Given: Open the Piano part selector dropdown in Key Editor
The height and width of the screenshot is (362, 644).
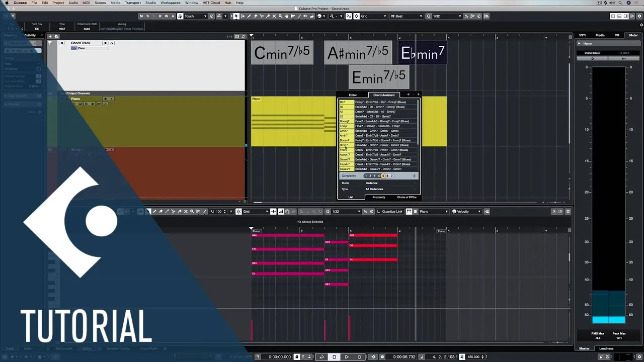Looking at the screenshot, I should click(x=433, y=212).
